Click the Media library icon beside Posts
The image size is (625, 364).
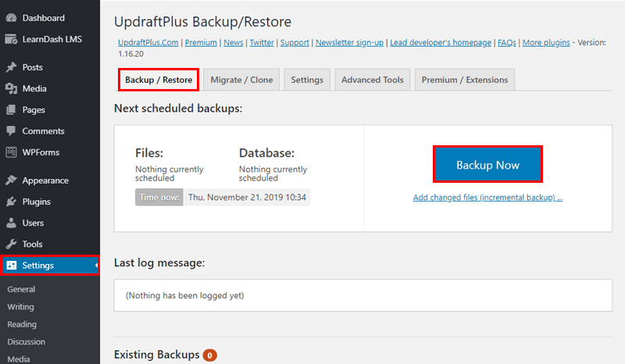click(x=11, y=88)
